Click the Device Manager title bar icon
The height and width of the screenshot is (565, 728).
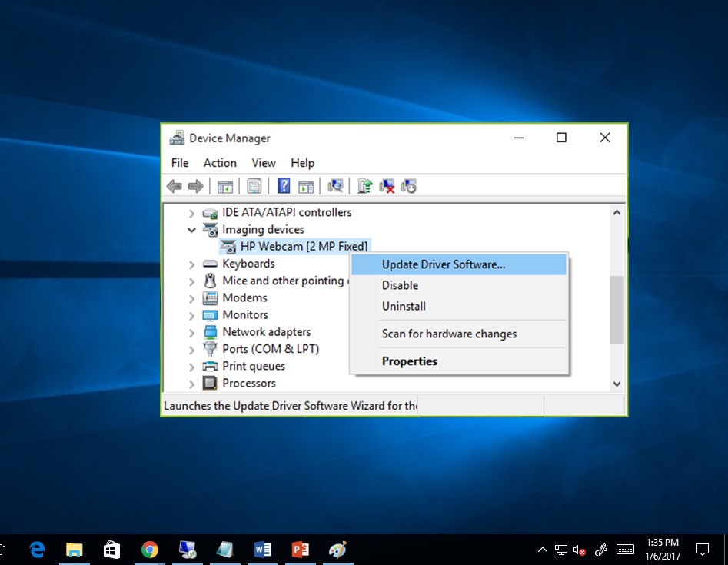177,138
